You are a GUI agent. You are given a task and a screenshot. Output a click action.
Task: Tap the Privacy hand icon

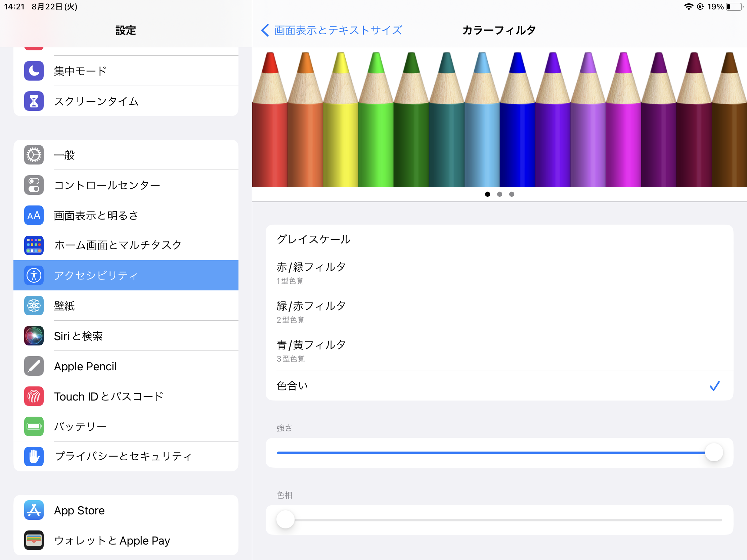click(34, 457)
